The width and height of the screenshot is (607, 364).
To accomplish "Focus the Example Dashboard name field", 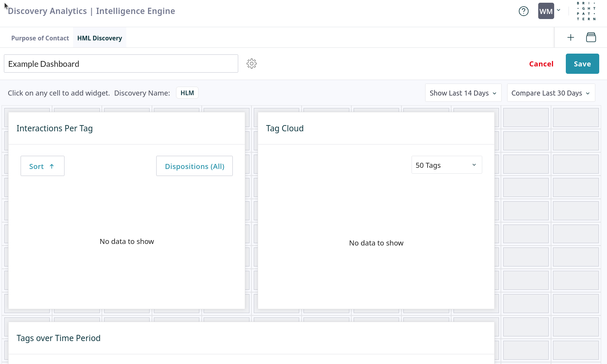I will tap(121, 64).
